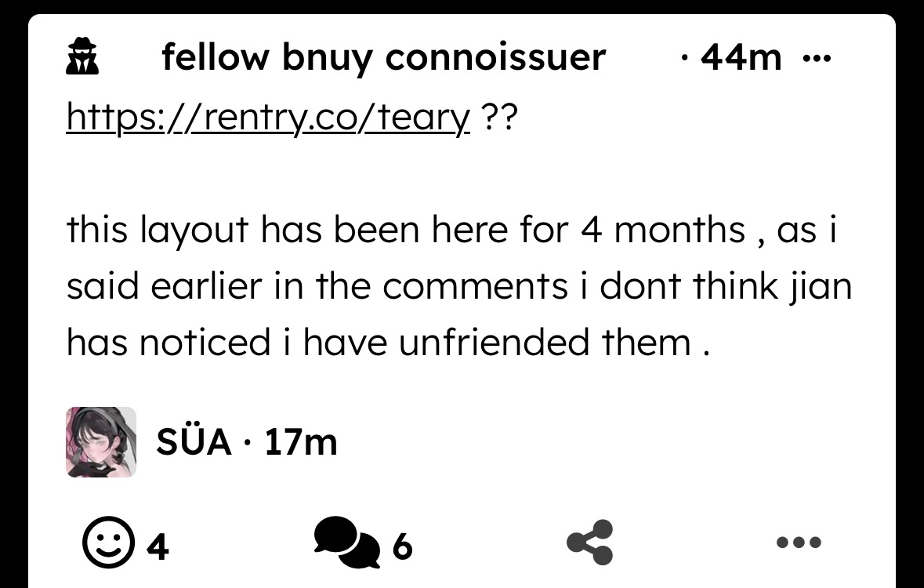
Task: Open the SÜA username
Action: 194,443
